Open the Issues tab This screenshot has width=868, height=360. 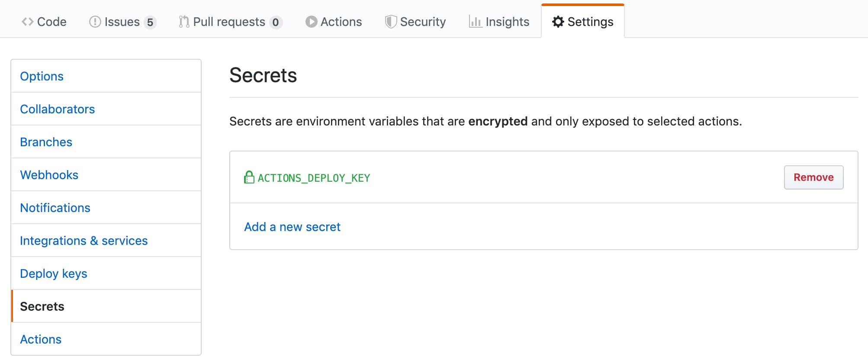[x=122, y=22]
